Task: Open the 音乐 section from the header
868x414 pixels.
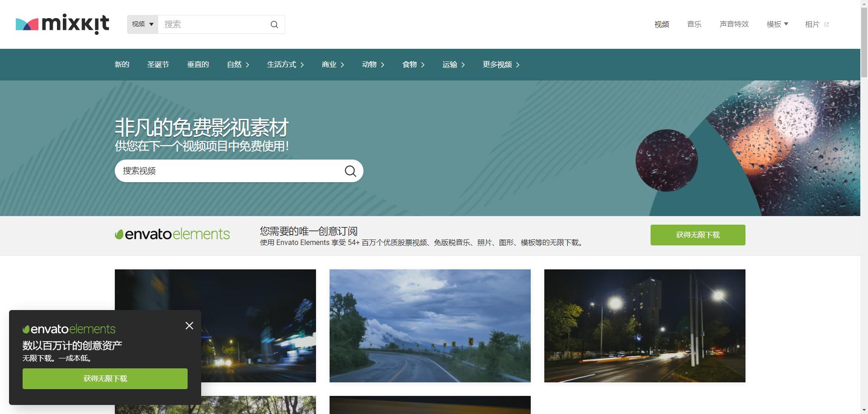Action: [694, 24]
